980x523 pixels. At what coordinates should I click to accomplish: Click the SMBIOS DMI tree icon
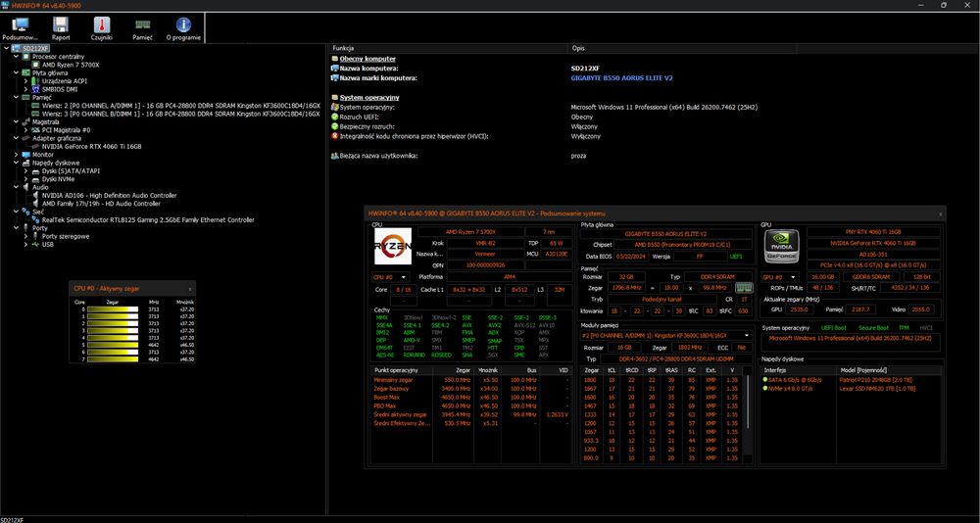pos(35,89)
